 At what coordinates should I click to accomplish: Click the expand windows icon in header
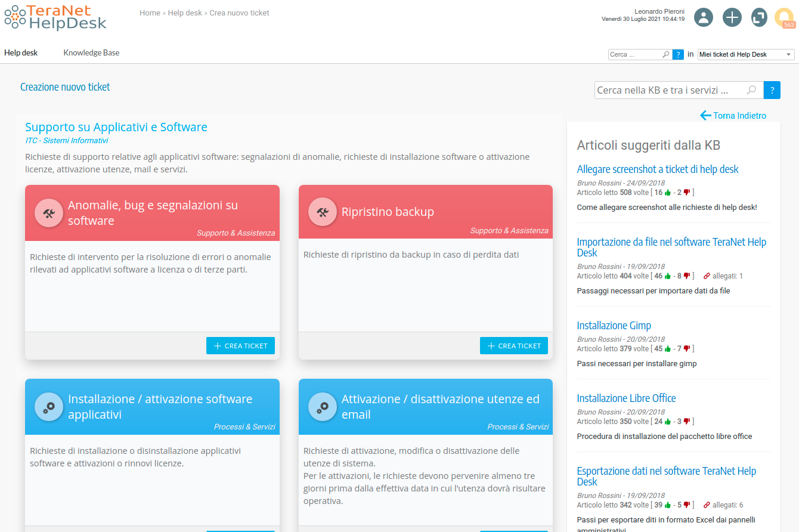tap(759, 17)
